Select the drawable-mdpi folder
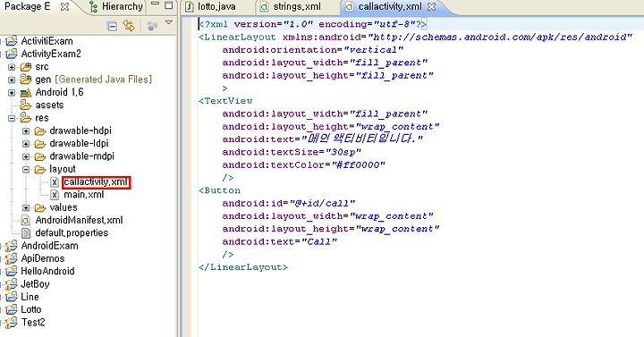Image resolution: width=644 pixels, height=337 pixels. [81, 156]
